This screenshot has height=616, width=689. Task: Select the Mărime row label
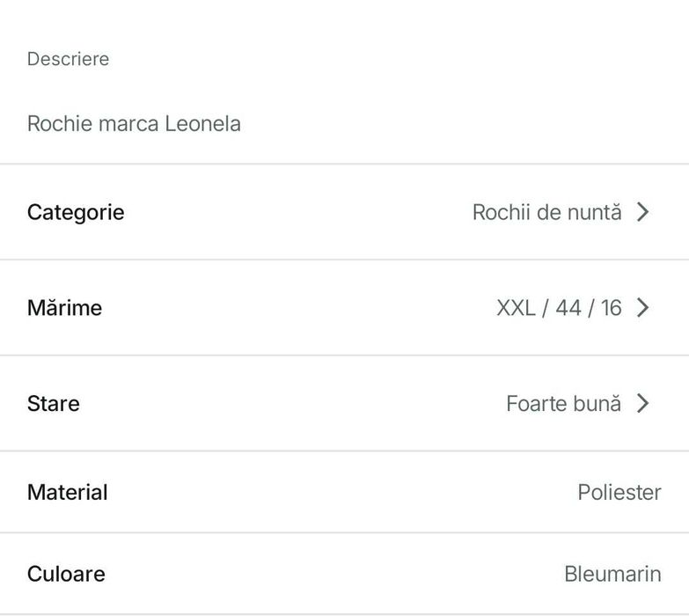64,308
